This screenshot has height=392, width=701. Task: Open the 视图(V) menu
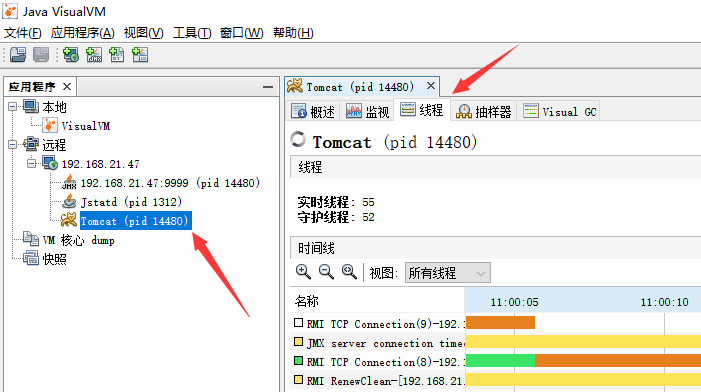click(x=144, y=33)
